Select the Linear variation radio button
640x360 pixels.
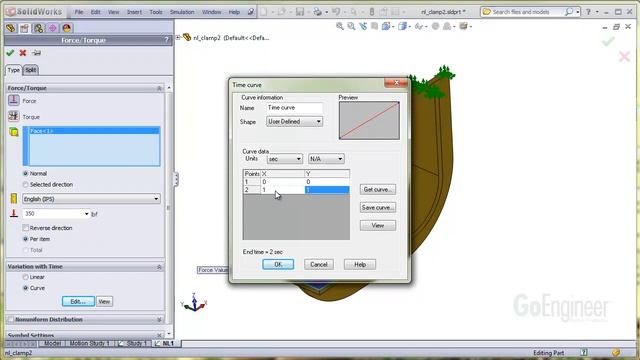click(25, 277)
